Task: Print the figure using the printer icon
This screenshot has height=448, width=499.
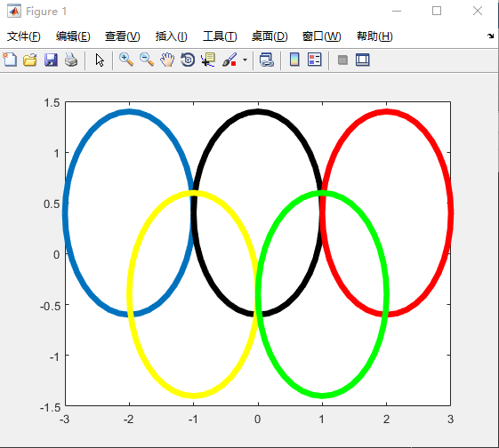Action: 71,60
